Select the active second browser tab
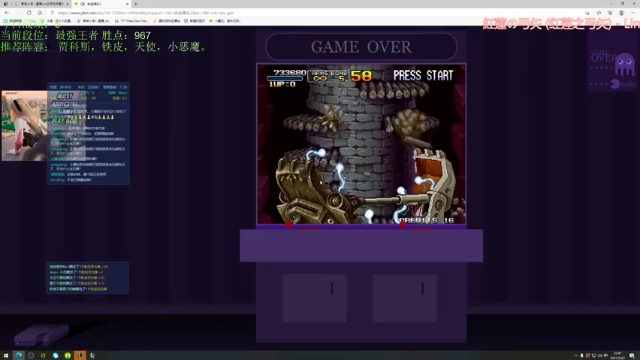Image resolution: width=640 pixels, height=360 pixels. (x=101, y=4)
